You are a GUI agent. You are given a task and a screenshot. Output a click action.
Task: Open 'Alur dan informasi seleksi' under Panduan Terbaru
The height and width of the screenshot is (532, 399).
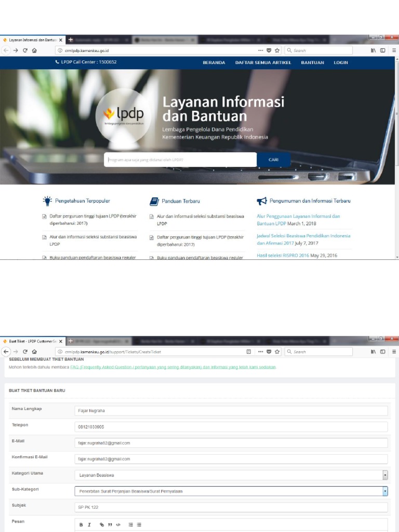click(200, 220)
